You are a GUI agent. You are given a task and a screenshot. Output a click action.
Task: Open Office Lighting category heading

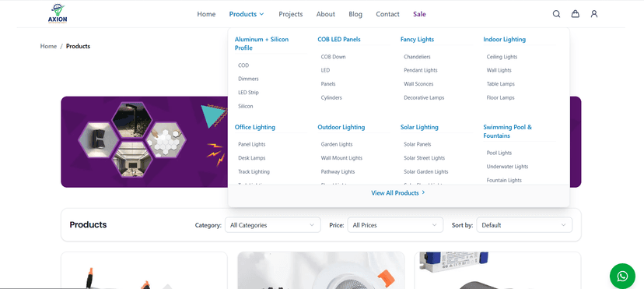point(254,127)
